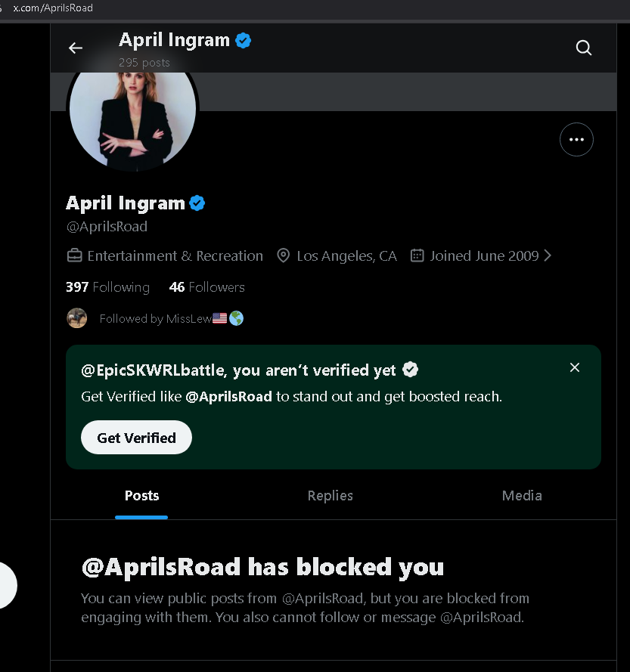
Task: Click the x.com/AprilsRoad address bar
Action: [x=53, y=8]
